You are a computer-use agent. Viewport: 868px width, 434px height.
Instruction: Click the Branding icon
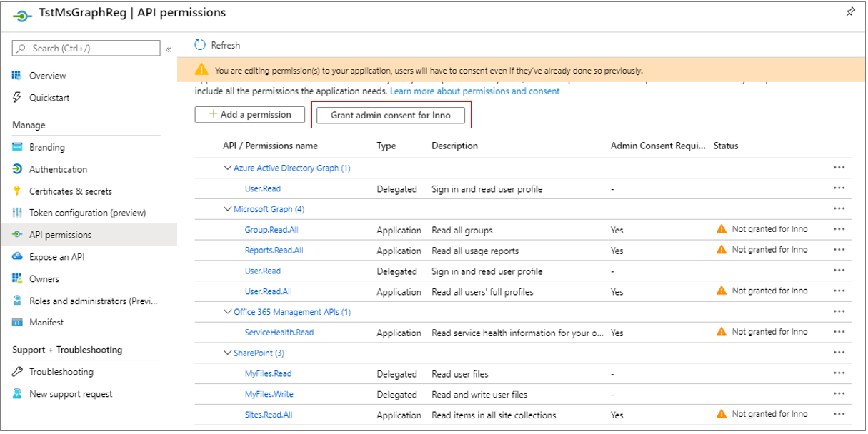coord(17,147)
